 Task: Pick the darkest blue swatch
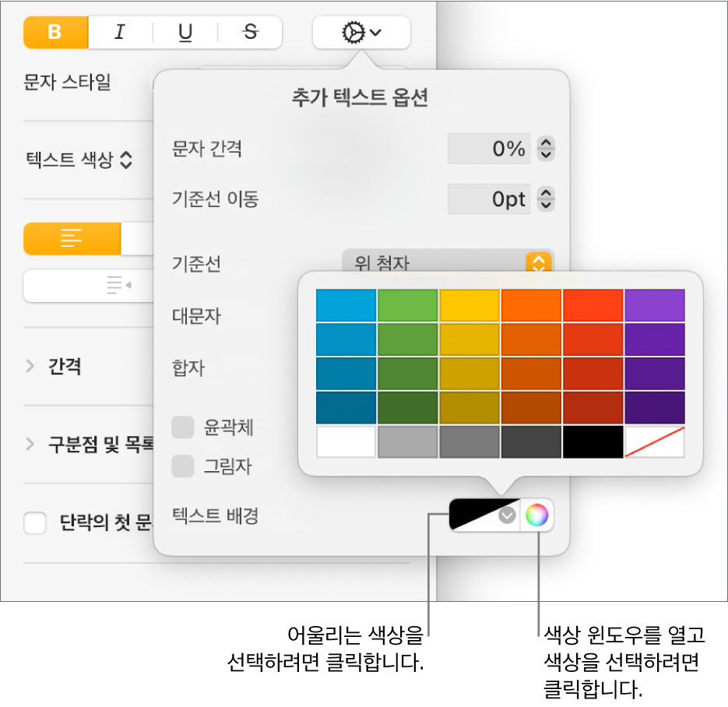(346, 407)
